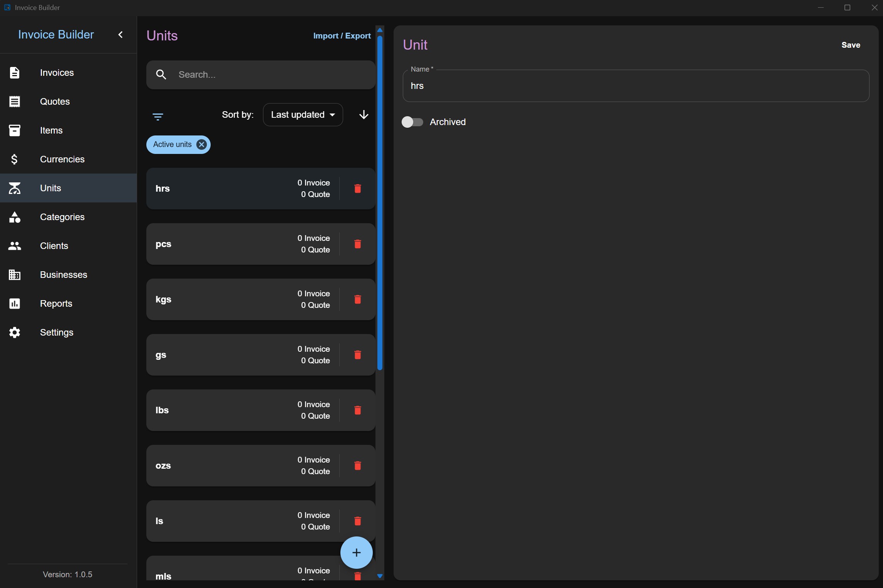Image resolution: width=883 pixels, height=588 pixels.
Task: Delete the ozs unit
Action: click(358, 466)
